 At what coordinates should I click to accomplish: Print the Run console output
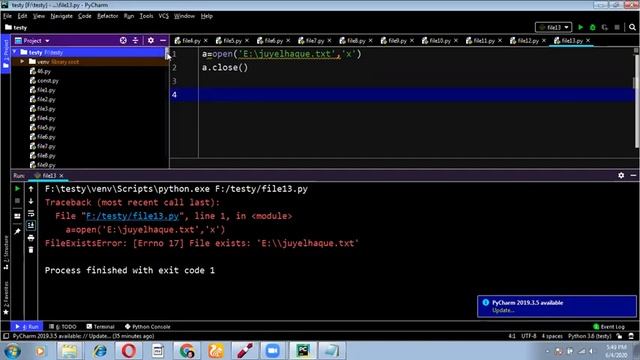click(x=31, y=238)
